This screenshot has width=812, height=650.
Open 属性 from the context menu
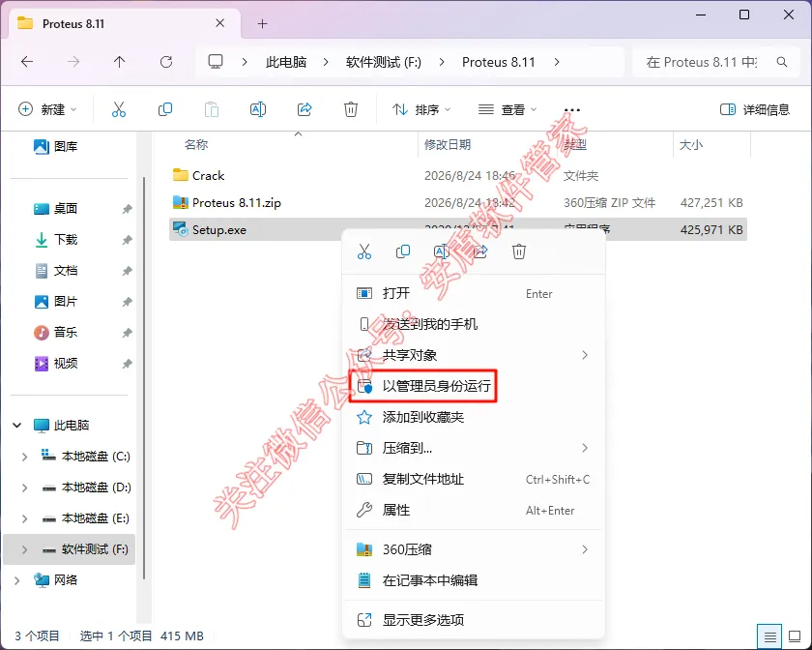click(x=474, y=511)
